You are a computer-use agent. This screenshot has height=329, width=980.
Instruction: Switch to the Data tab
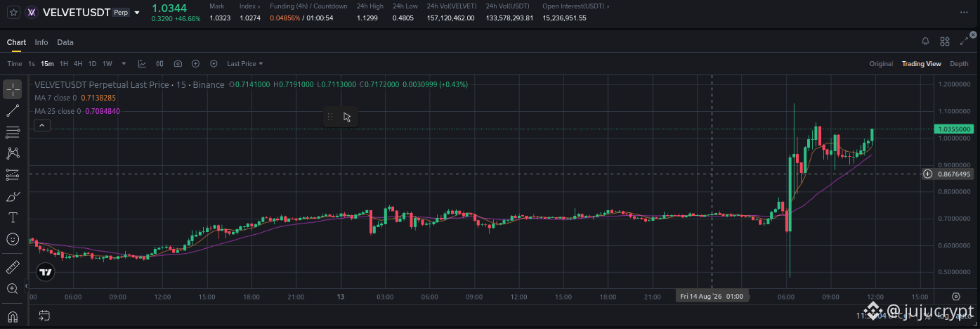pyautogui.click(x=65, y=42)
